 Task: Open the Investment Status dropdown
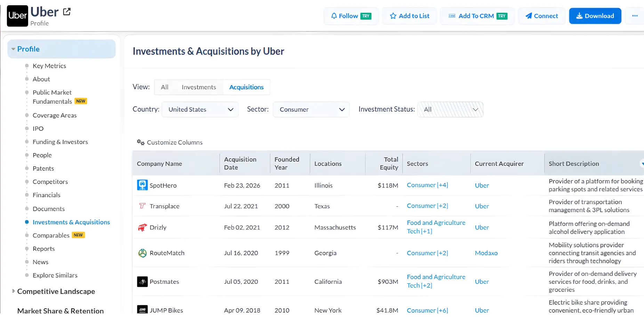pyautogui.click(x=450, y=110)
